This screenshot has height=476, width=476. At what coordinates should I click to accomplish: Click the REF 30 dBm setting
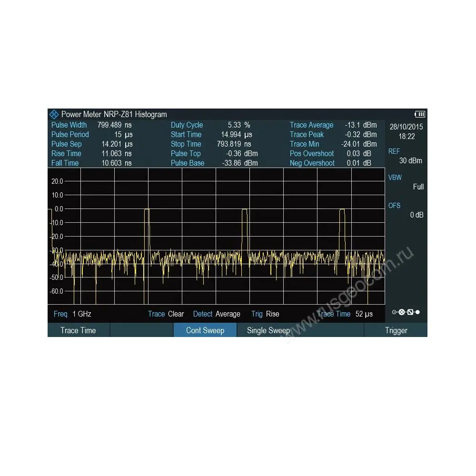[x=405, y=156]
